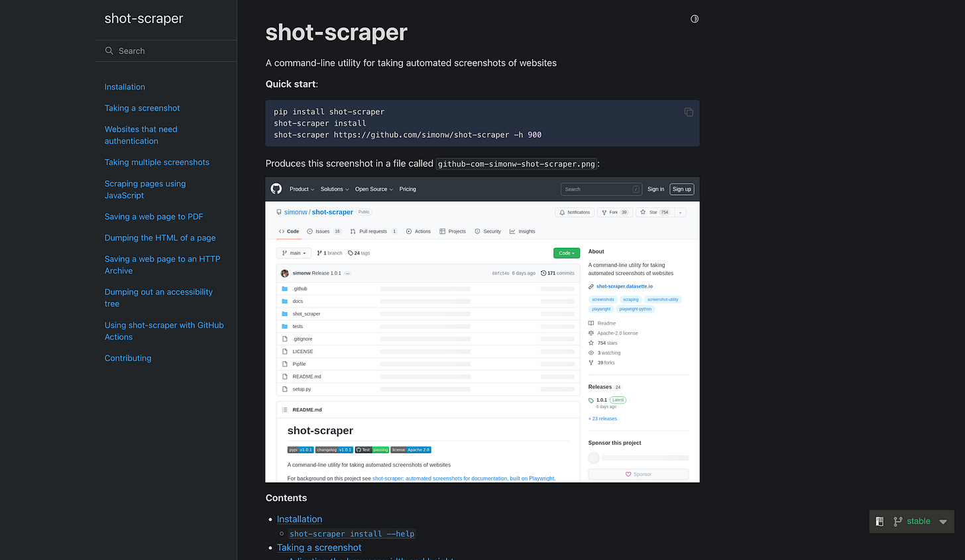Click Star button in embedded GitHub screenshot

coord(655,213)
